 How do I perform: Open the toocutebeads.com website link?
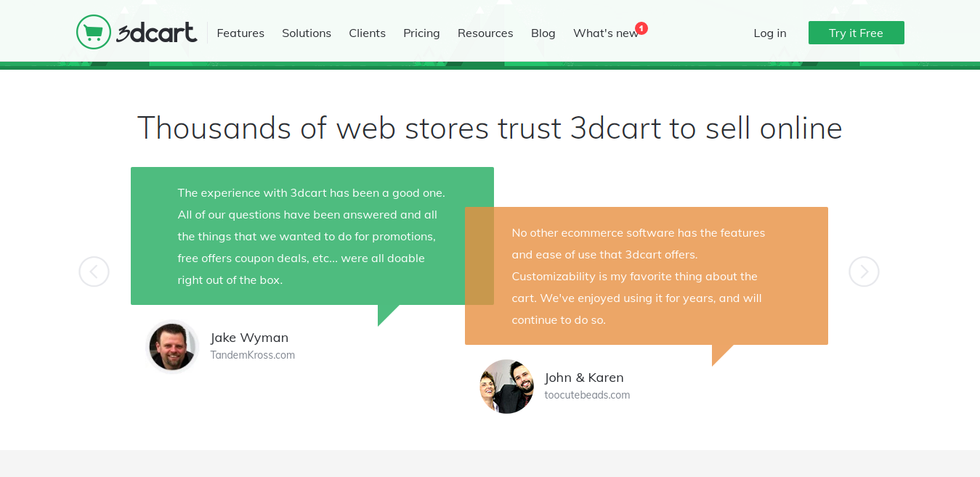point(587,394)
